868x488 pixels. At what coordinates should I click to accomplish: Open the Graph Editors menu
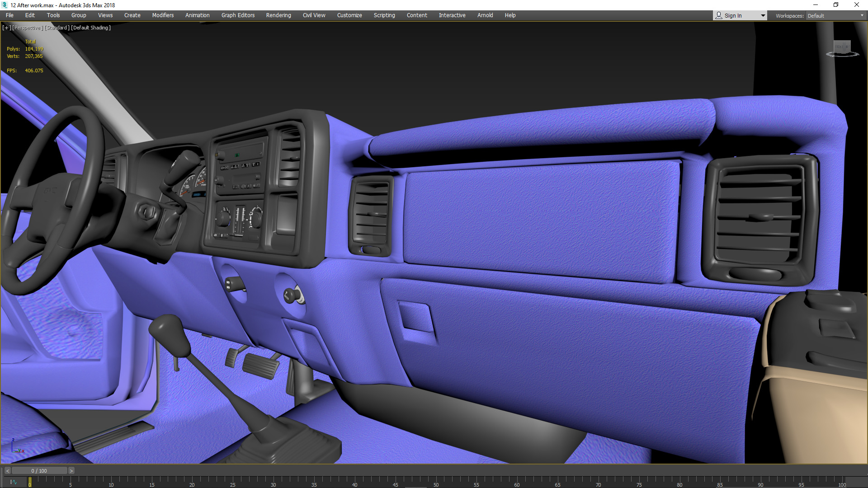(x=238, y=15)
